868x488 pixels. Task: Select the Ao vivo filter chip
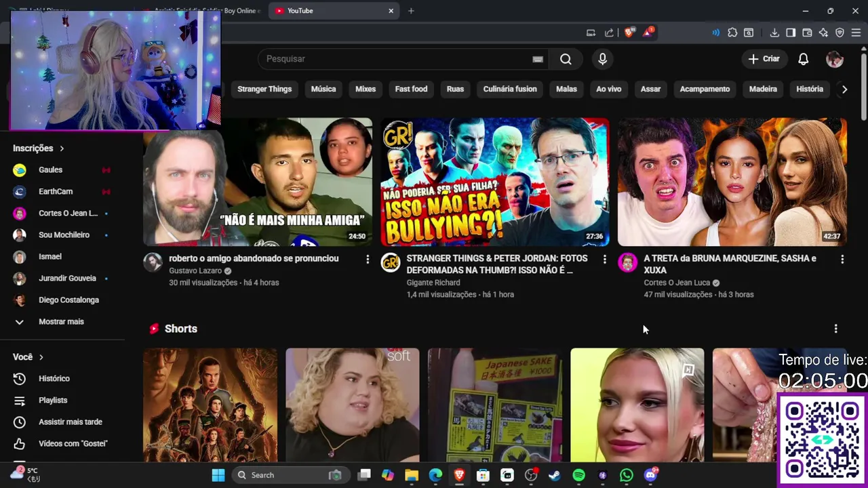click(x=608, y=89)
